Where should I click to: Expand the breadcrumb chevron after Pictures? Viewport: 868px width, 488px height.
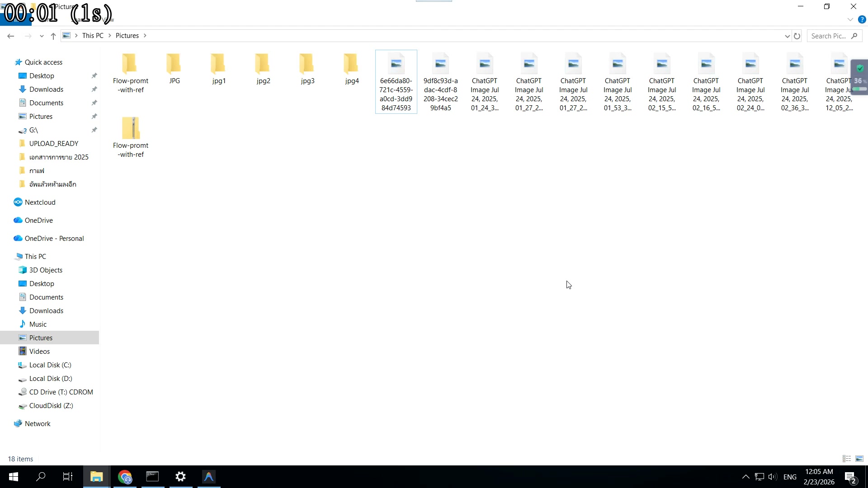coord(145,36)
